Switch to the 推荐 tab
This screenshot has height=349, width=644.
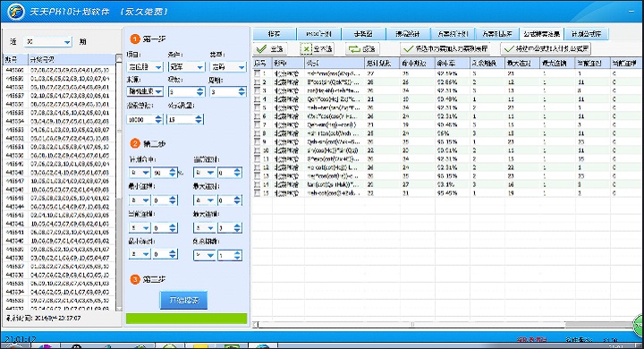pos(274,34)
